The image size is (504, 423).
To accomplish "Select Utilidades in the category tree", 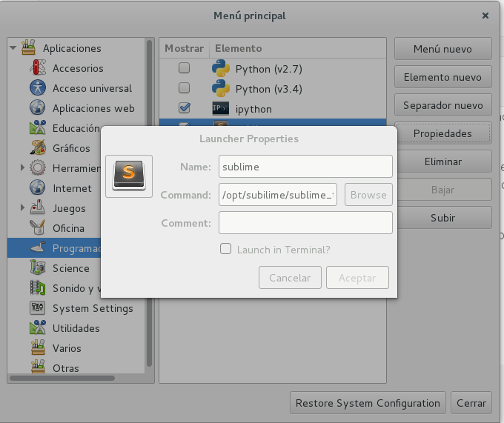I will click(x=76, y=328).
